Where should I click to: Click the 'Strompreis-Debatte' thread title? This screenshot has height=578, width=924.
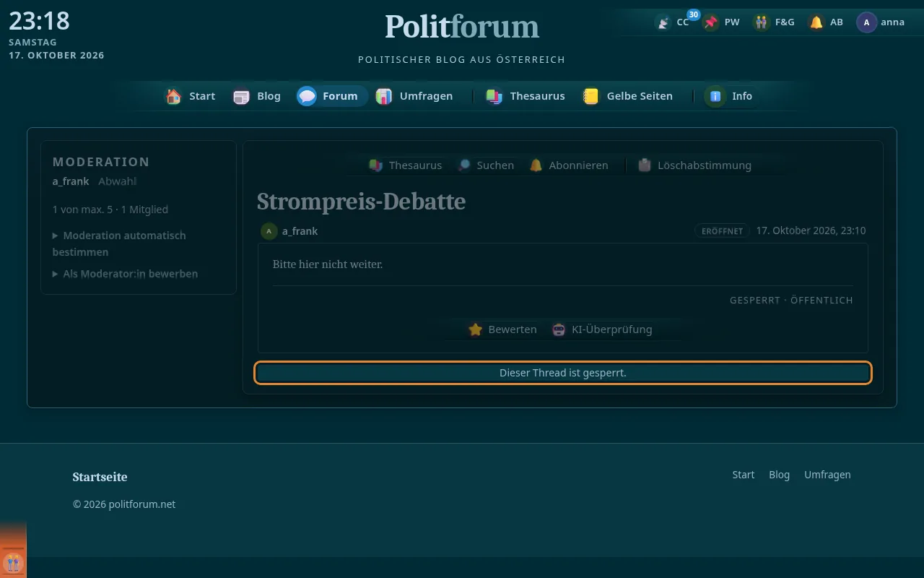(361, 202)
